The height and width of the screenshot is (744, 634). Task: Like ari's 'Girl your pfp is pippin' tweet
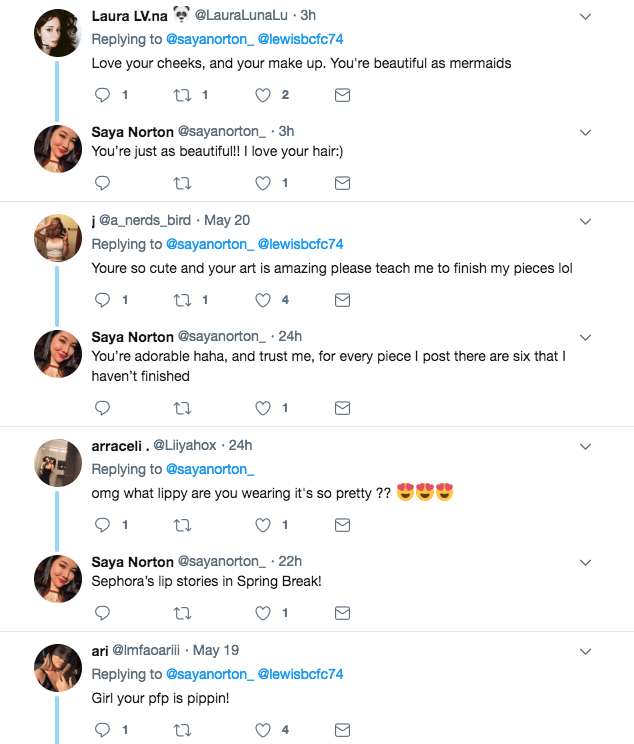point(263,730)
